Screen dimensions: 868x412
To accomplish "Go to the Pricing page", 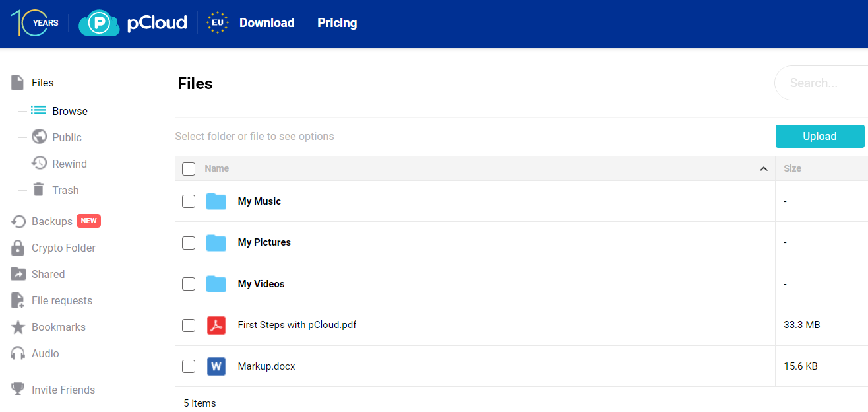I will coord(337,23).
